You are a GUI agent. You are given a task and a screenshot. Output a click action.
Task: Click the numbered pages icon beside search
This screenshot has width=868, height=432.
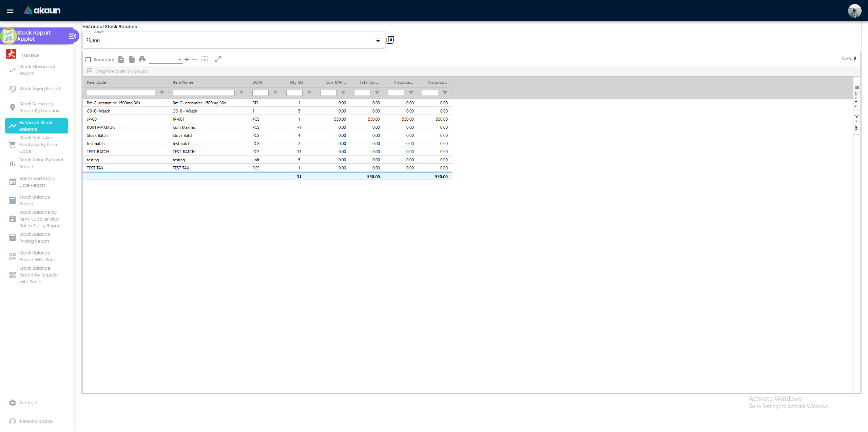point(390,40)
